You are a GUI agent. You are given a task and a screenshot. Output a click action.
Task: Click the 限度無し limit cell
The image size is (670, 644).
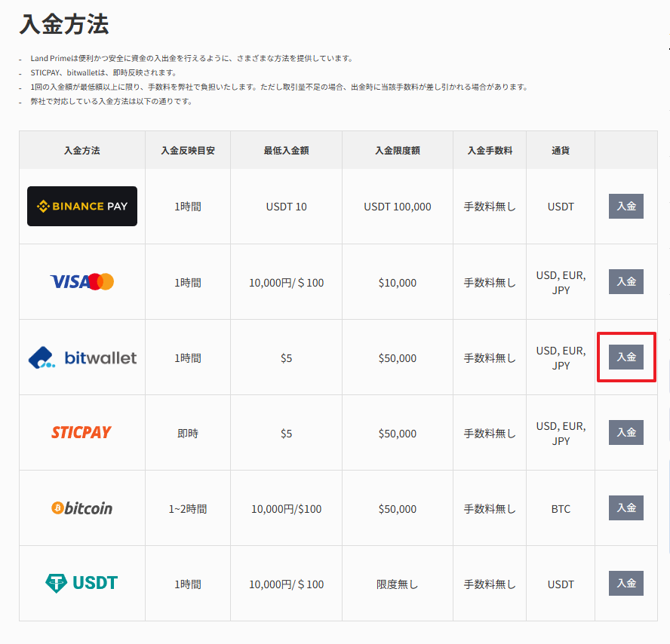(398, 584)
